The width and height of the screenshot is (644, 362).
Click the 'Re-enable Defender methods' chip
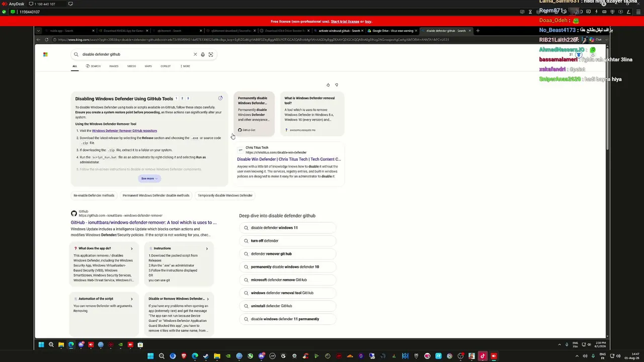tap(94, 196)
